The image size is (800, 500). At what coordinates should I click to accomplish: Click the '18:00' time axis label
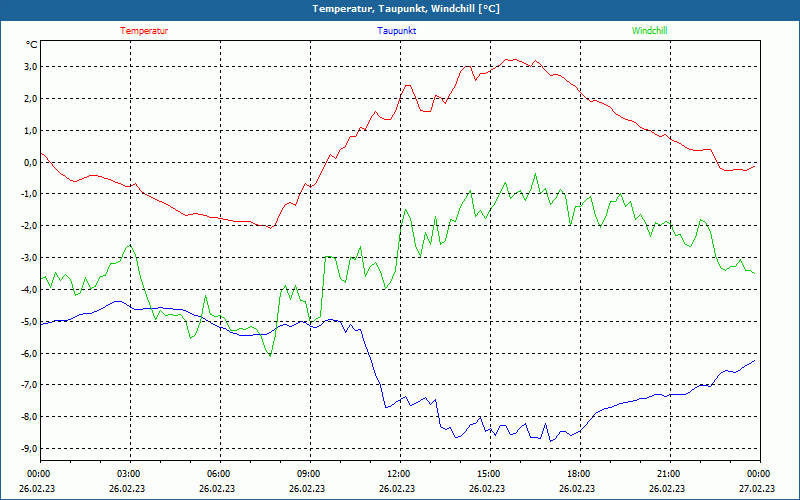[580, 474]
